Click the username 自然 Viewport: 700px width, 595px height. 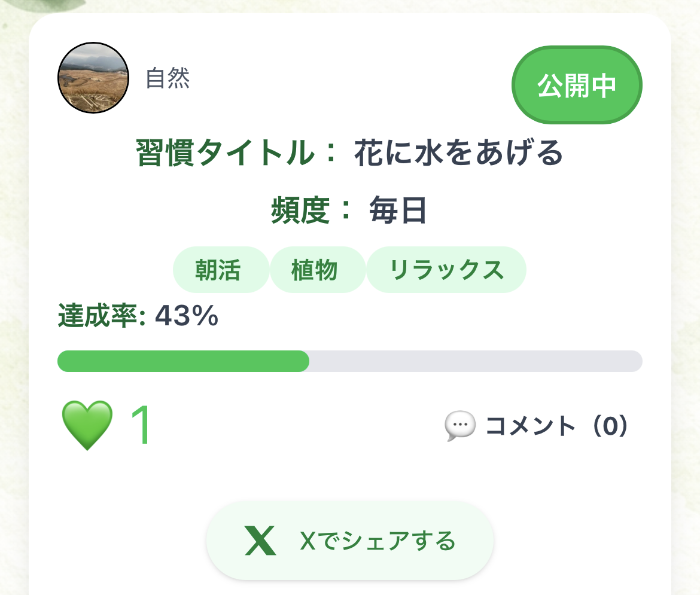point(168,78)
